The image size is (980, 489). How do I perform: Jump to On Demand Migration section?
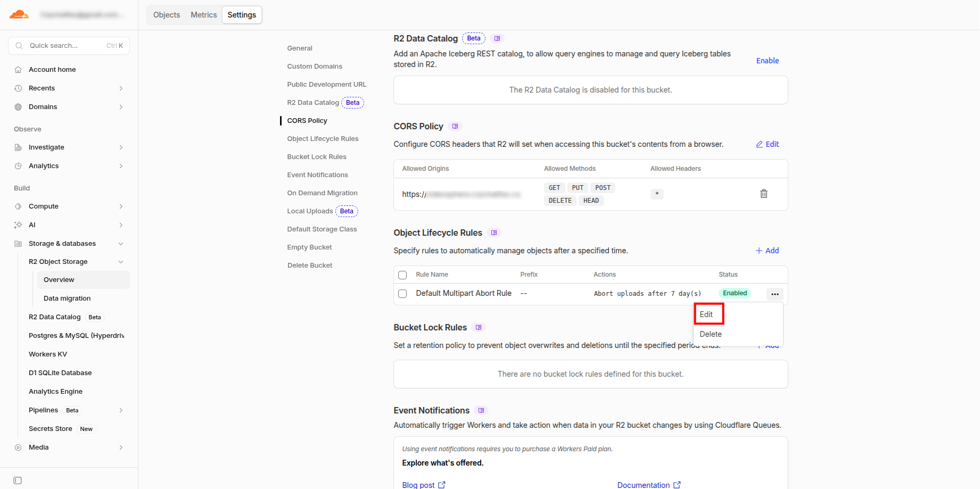[322, 193]
